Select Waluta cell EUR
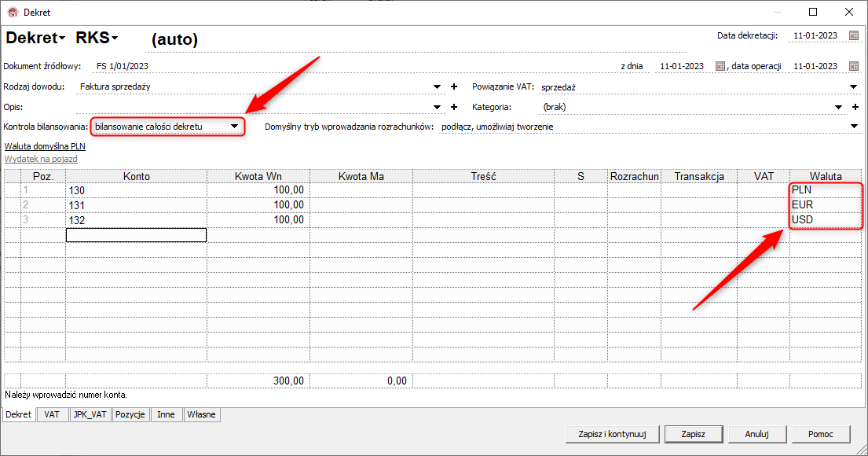The height and width of the screenshot is (456, 868). point(826,204)
